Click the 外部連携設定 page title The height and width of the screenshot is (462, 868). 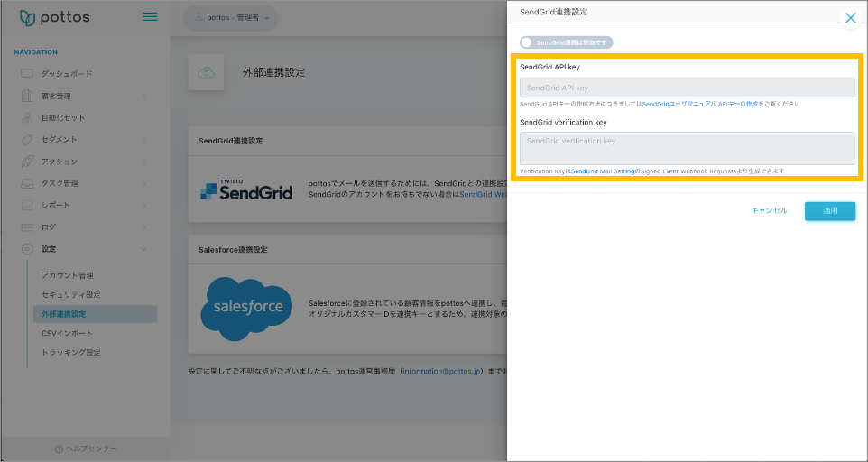(274, 72)
